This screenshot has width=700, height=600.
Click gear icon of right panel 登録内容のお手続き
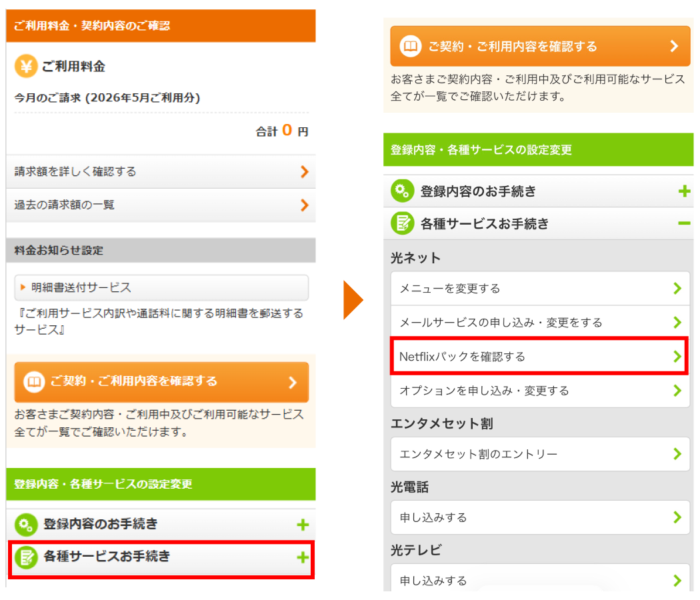point(402,191)
